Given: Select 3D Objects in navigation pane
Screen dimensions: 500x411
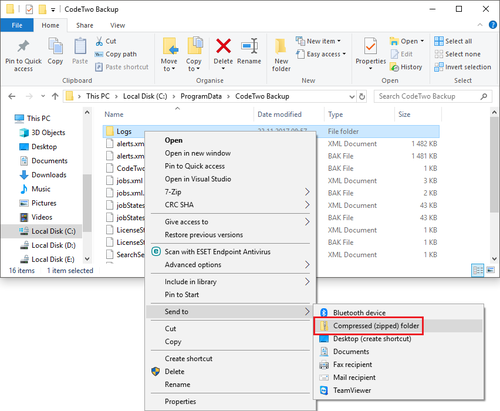Looking at the screenshot, I should point(42,132).
